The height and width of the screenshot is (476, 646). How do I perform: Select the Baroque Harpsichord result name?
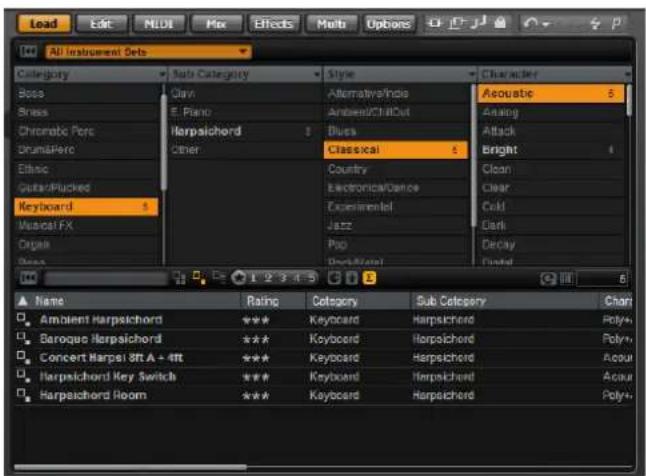pos(101,339)
